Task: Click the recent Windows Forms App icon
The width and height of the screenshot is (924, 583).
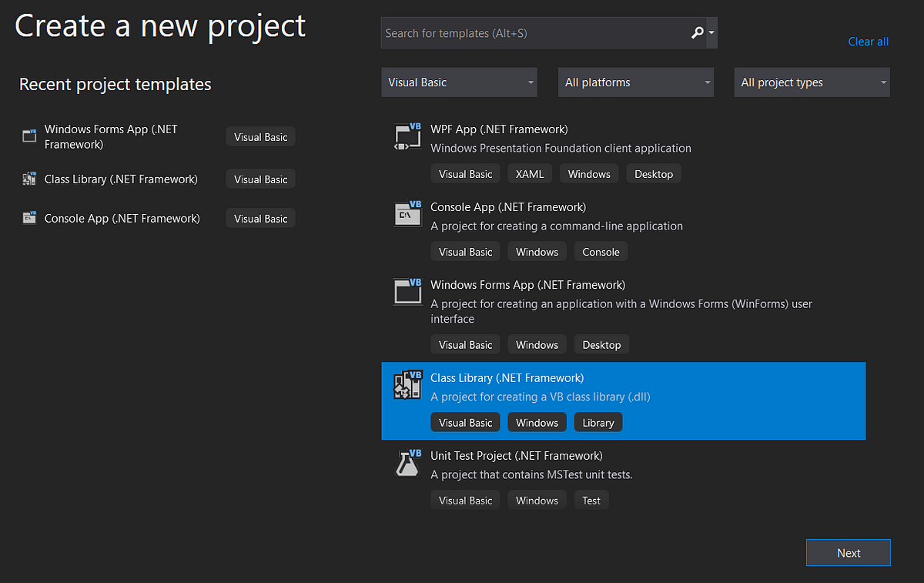Action: click(x=29, y=136)
